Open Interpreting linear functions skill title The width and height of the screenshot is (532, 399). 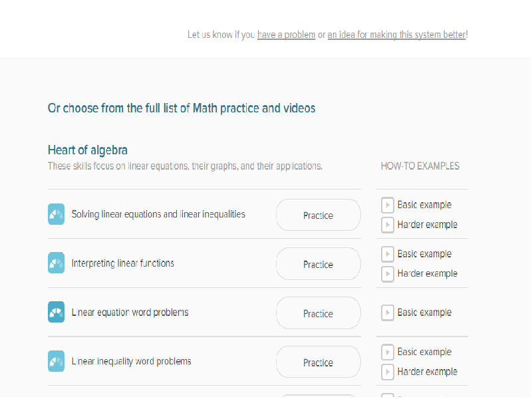point(122,263)
